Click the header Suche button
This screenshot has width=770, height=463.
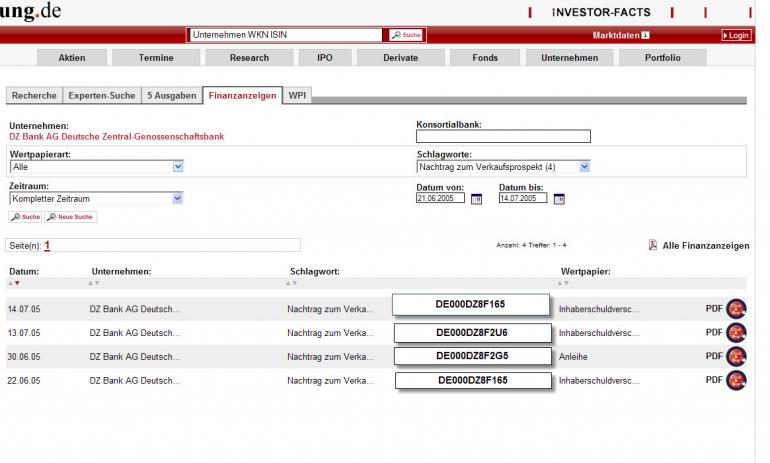406,35
